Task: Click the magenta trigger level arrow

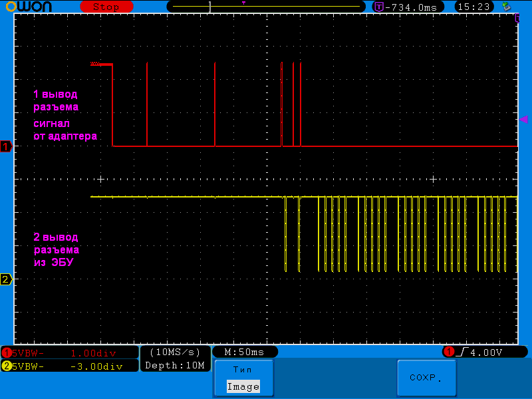Action: coord(523,120)
